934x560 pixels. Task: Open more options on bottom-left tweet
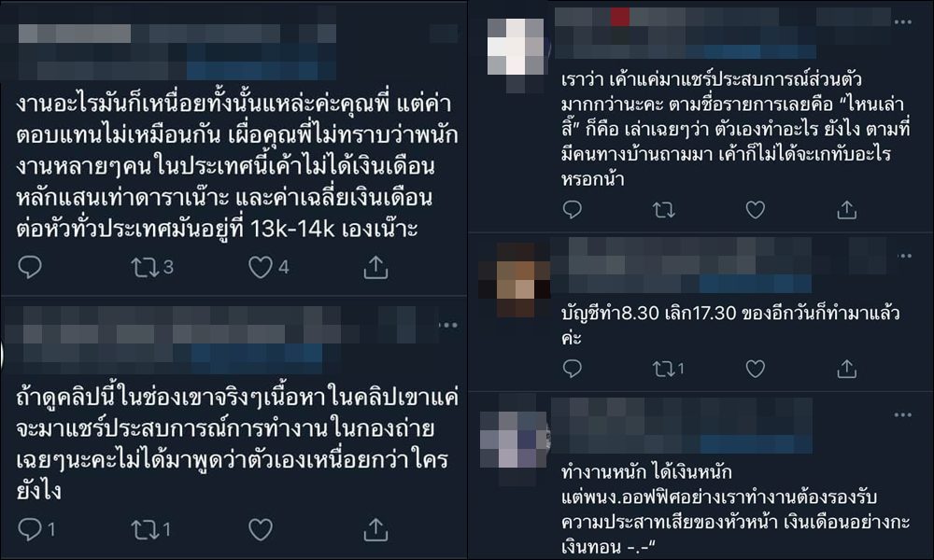pos(448,325)
